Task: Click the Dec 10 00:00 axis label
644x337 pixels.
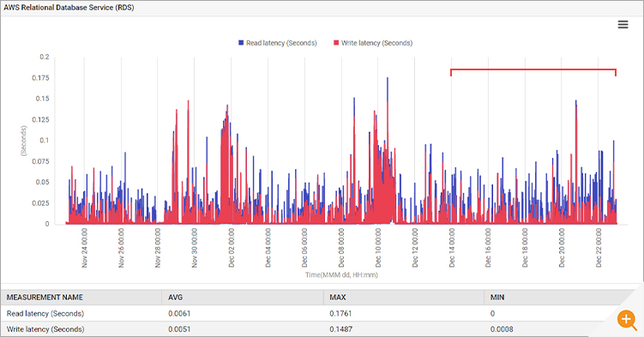Action: 378,248
